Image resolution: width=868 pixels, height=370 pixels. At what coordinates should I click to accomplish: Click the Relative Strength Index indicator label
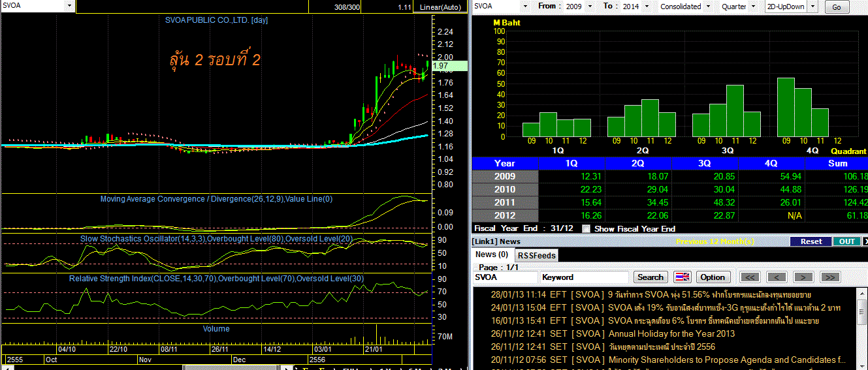click(x=216, y=279)
